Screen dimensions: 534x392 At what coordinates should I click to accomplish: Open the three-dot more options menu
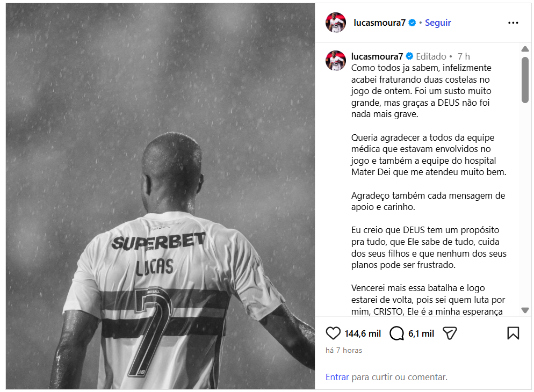pos(513,23)
